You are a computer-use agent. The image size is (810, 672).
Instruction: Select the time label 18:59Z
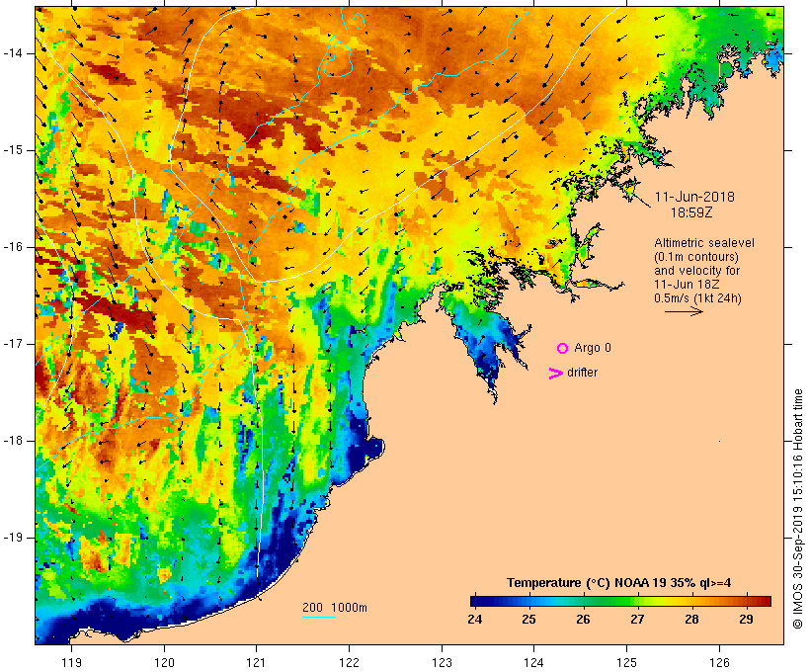[x=691, y=212]
